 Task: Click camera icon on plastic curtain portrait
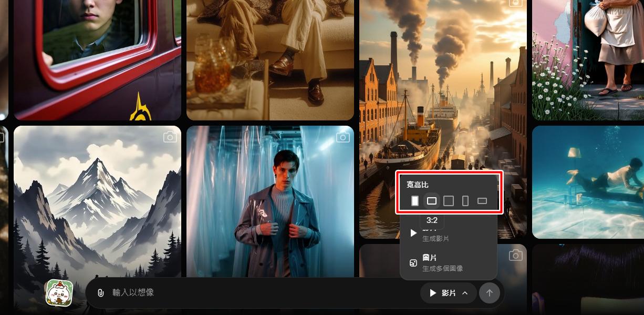point(342,137)
